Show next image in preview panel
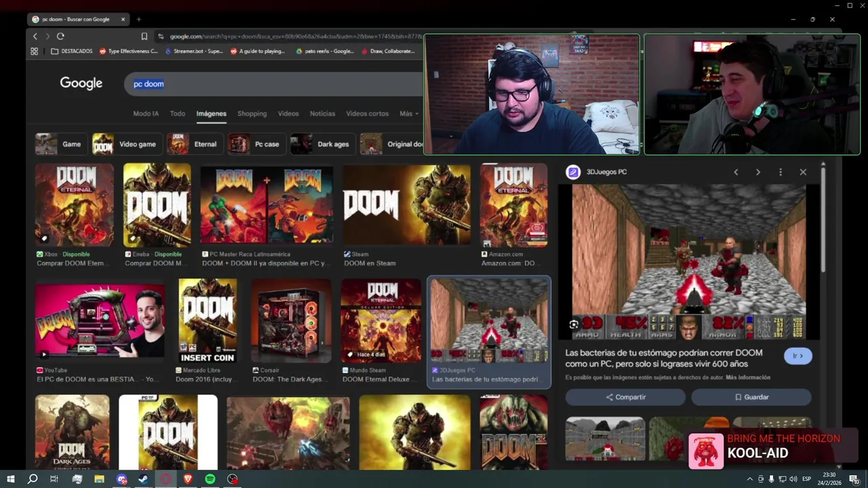Screen dimensions: 868x488 (758, 172)
